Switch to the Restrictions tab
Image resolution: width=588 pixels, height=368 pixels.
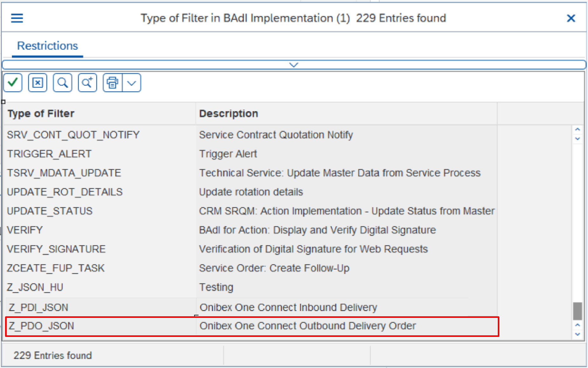pyautogui.click(x=47, y=46)
